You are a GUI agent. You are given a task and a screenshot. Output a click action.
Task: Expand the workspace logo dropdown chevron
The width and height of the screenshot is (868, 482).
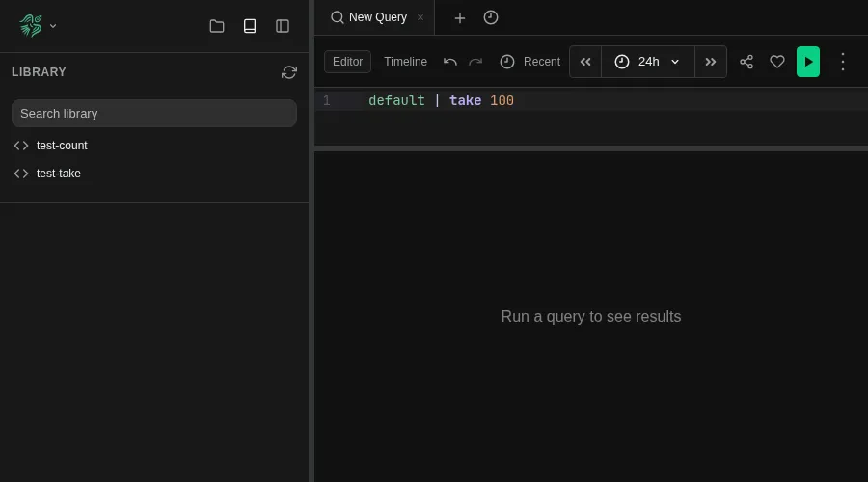pos(53,26)
